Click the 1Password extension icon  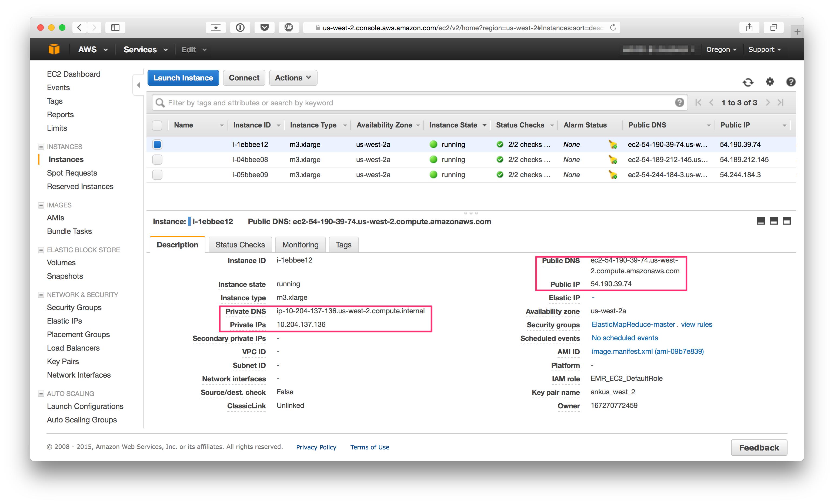[240, 27]
